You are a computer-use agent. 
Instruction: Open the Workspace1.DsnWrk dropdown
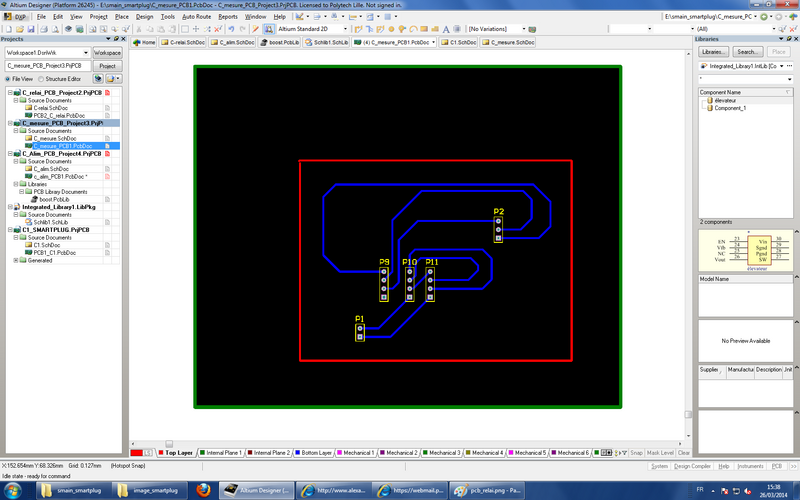pos(86,52)
